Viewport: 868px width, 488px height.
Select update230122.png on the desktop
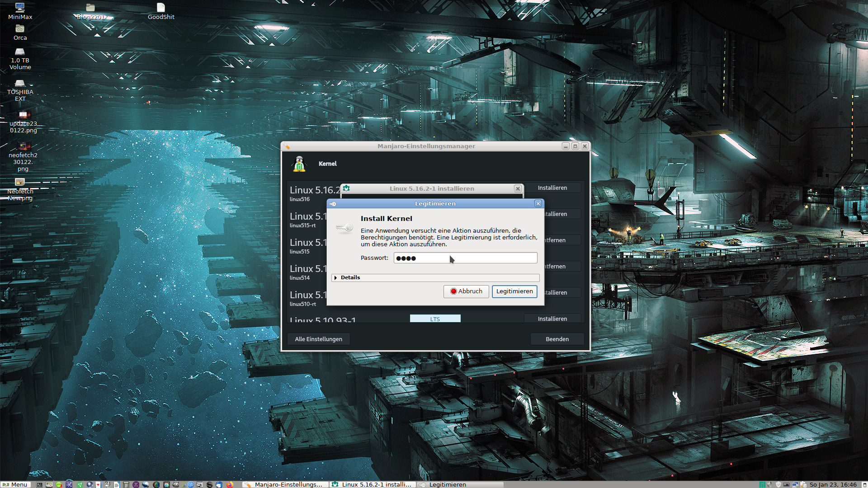pos(24,122)
